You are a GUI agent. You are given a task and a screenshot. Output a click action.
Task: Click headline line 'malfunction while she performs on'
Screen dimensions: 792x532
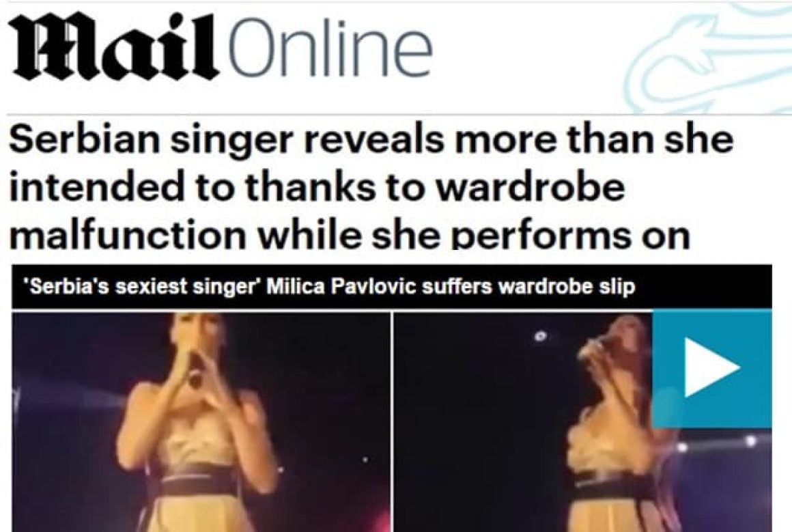350,234
